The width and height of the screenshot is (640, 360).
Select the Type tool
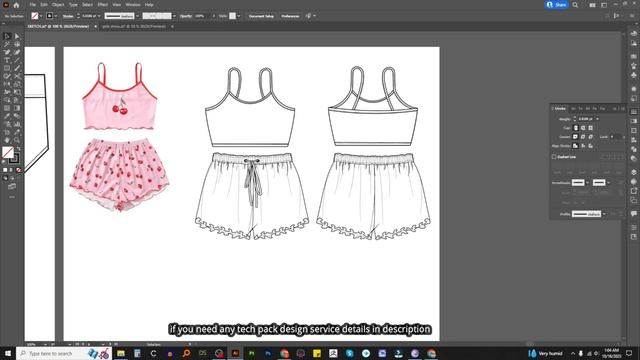7,60
